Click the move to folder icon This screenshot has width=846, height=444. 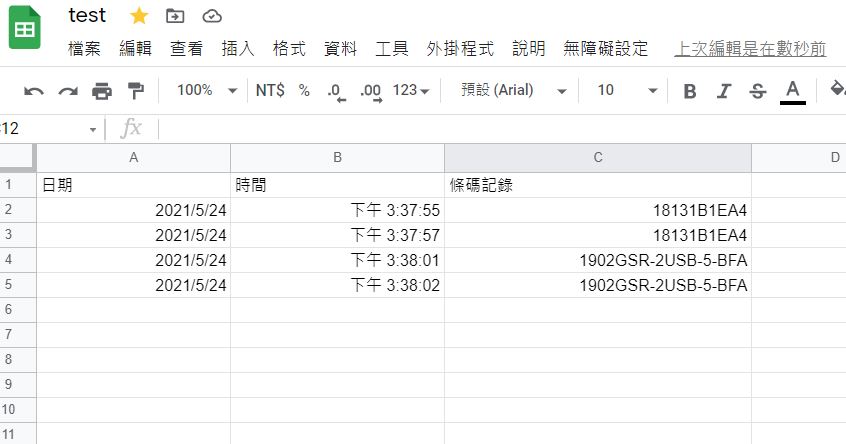click(x=175, y=16)
